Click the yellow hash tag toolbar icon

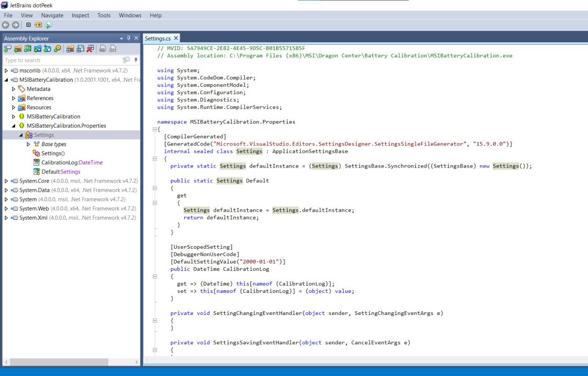38,25
